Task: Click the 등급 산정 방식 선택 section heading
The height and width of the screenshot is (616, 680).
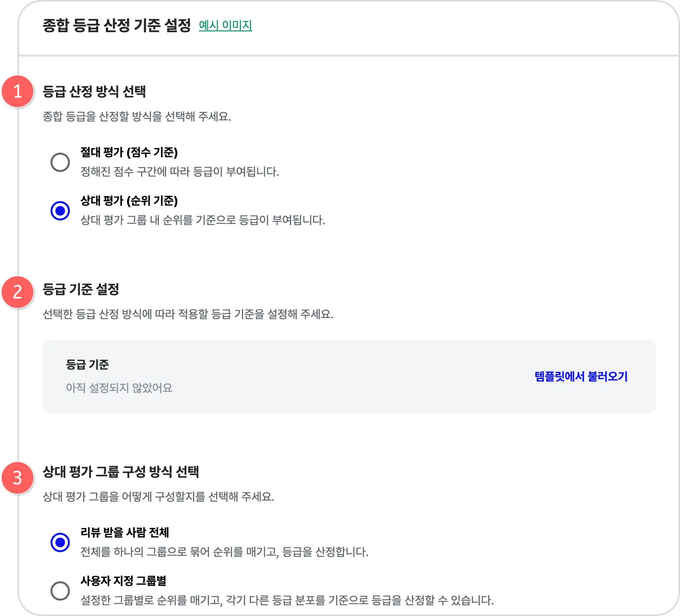Action: tap(94, 91)
